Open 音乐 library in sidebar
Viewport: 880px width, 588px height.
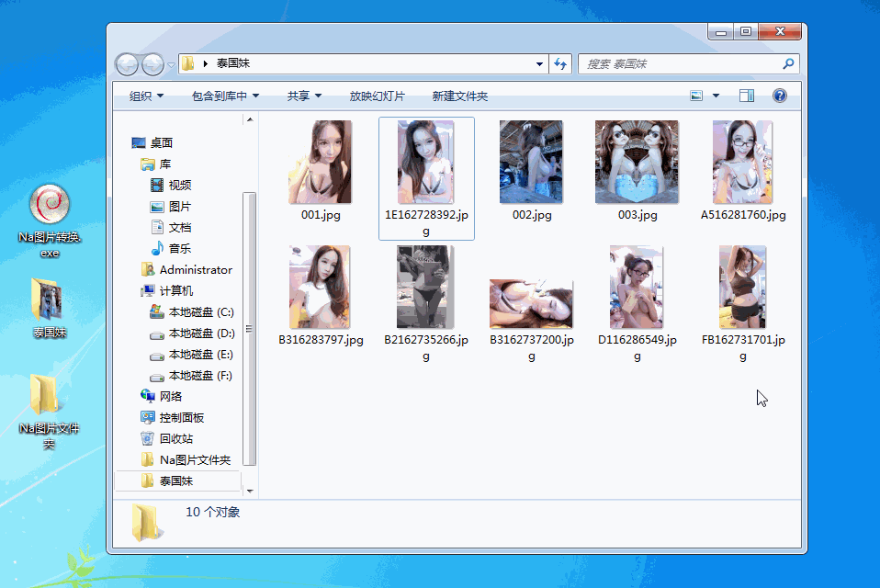[x=171, y=249]
